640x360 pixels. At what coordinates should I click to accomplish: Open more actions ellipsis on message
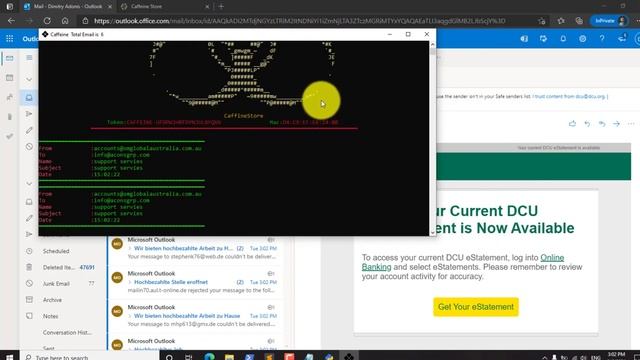pos(631,123)
